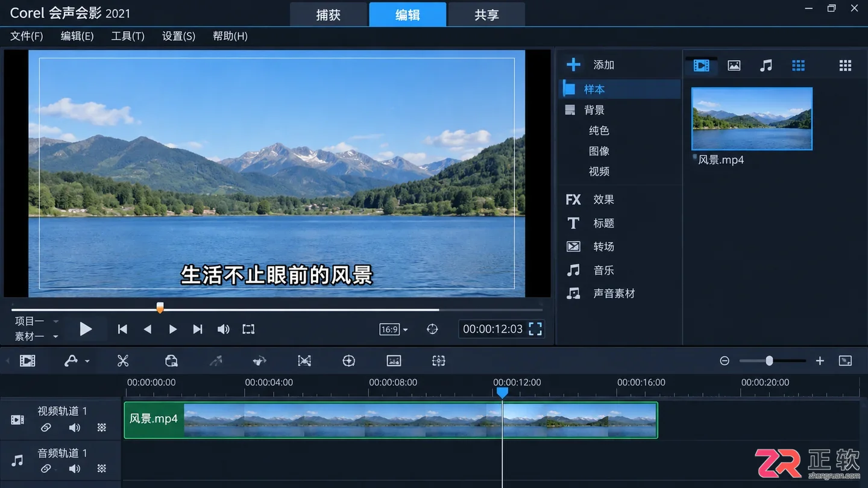Toggle photo files filter in library

click(x=734, y=66)
